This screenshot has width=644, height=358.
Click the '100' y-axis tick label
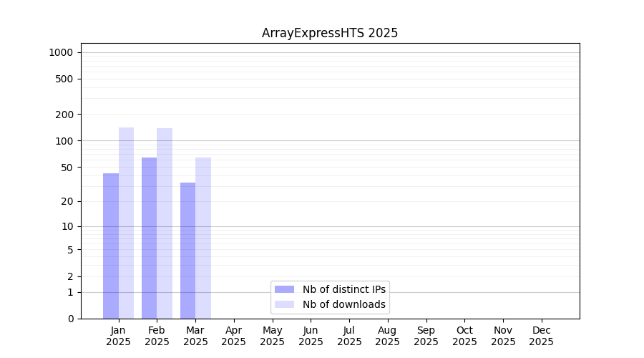tap(64, 141)
